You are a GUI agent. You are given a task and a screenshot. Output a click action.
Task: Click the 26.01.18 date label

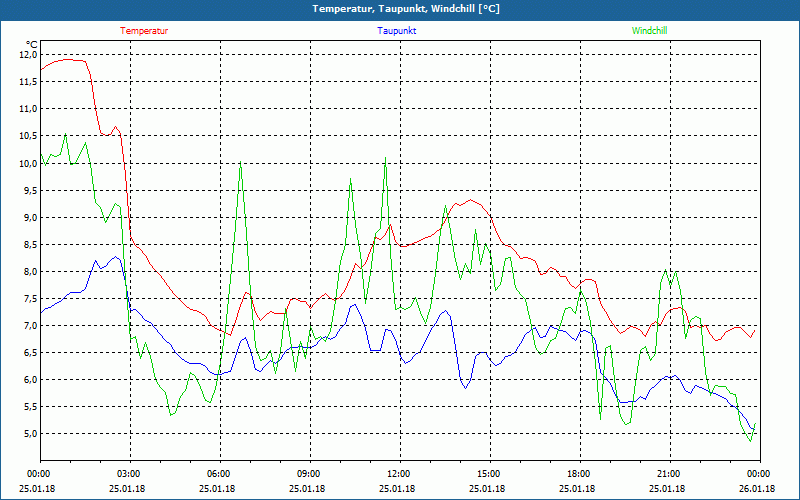757,488
